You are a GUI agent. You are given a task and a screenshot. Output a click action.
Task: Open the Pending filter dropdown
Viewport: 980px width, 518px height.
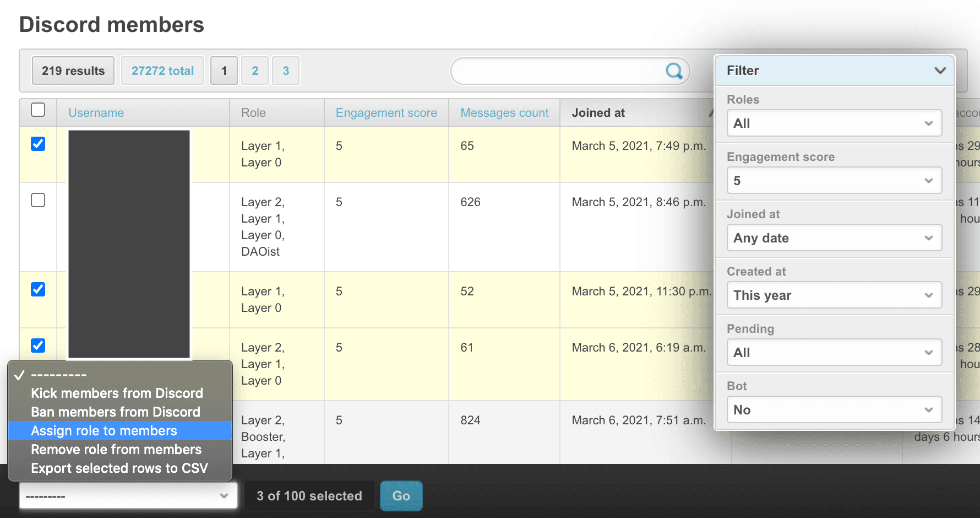coord(834,353)
